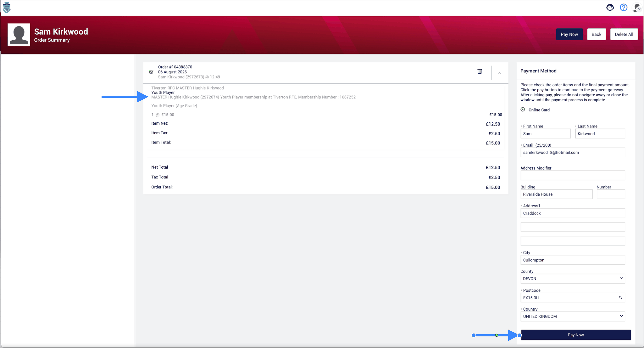Click the 06 August 2026 order date
644x348 pixels.
tap(172, 72)
